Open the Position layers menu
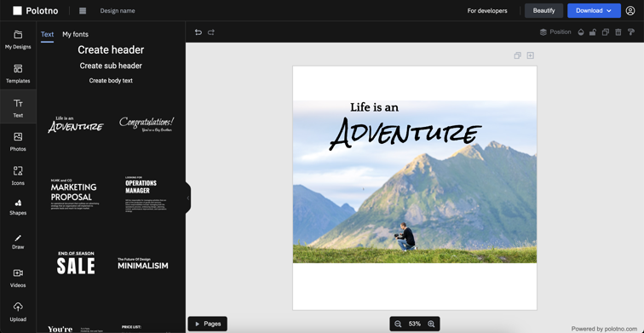This screenshot has height=333, width=644. coord(555,32)
